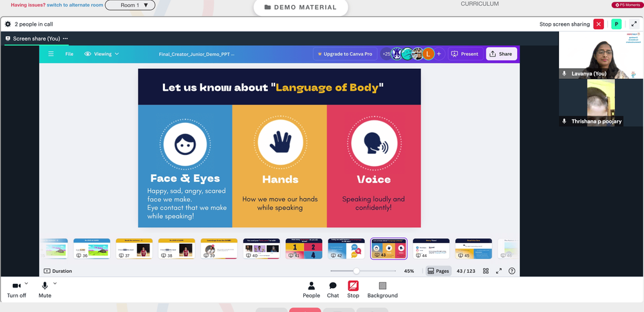Expand the Room 1 dropdown
The width and height of the screenshot is (644, 312).
[x=130, y=5]
